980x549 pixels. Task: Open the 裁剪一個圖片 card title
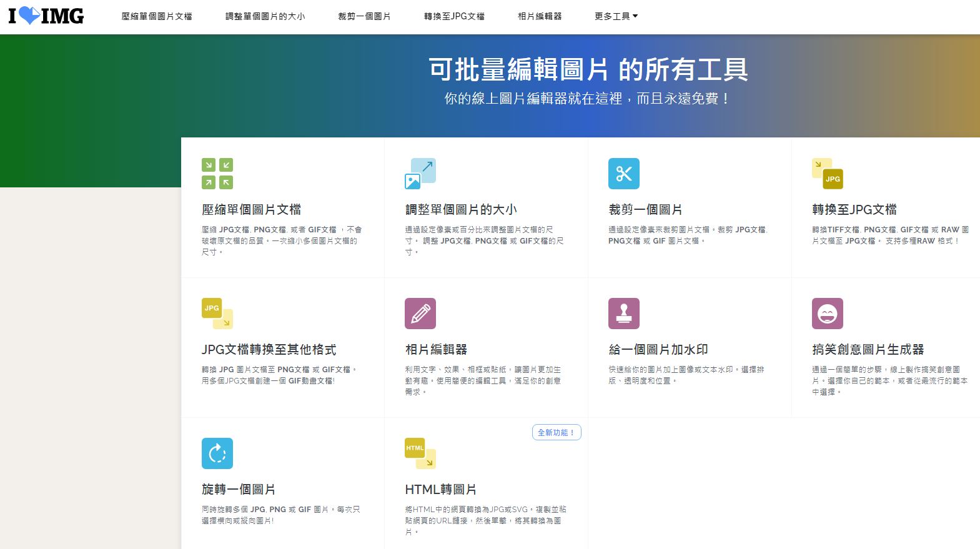pos(645,209)
